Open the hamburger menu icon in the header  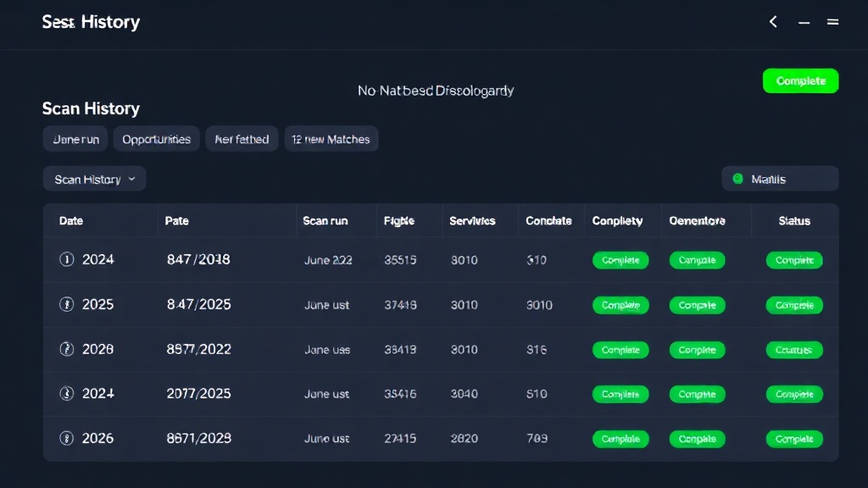coord(832,22)
